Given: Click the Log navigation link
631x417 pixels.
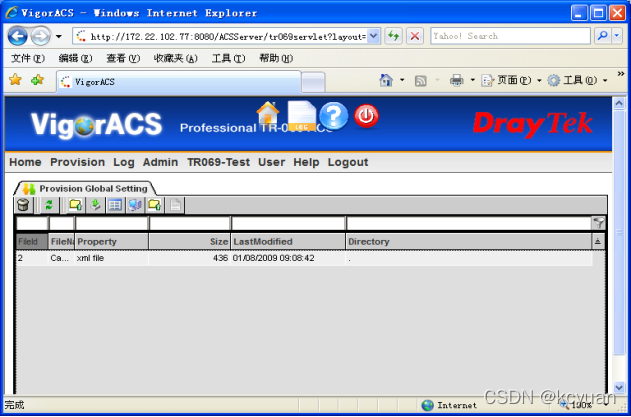Looking at the screenshot, I should click(124, 162).
